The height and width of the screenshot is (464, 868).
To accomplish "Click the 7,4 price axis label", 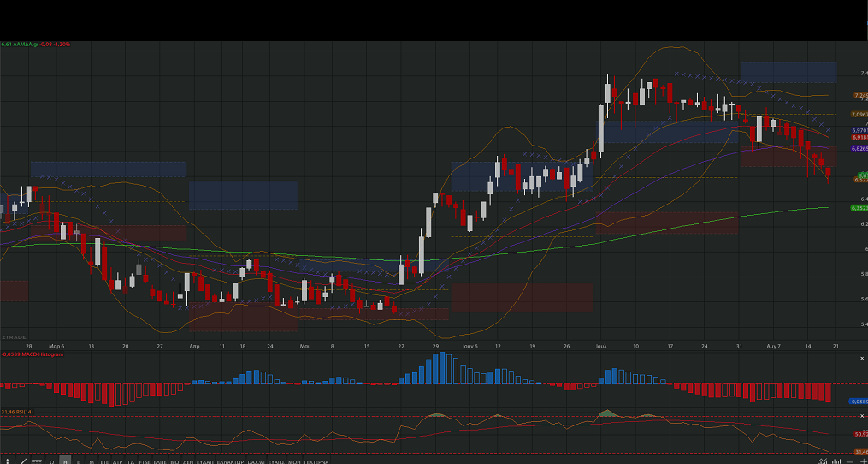I will 864,73.
